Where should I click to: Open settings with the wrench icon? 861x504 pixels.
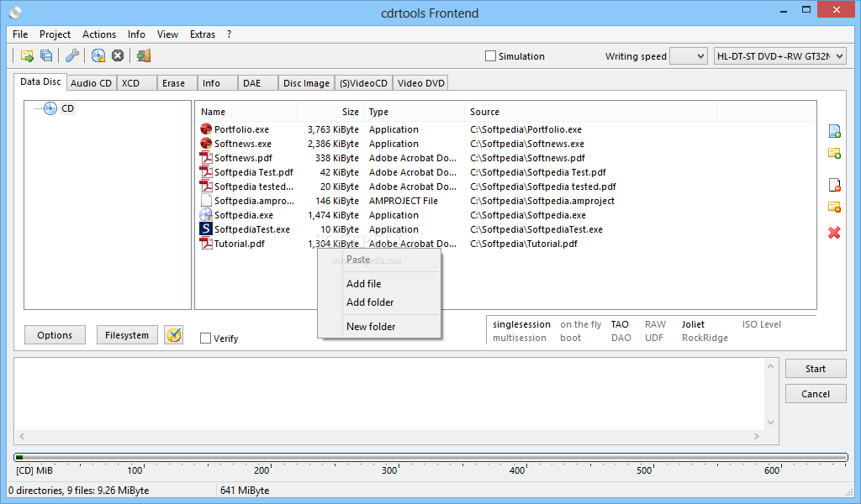pos(72,55)
